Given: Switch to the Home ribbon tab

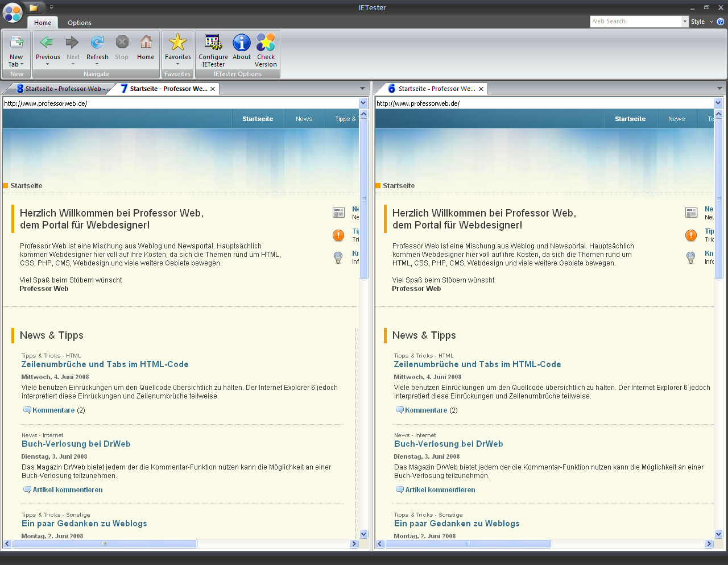Looking at the screenshot, I should (43, 23).
